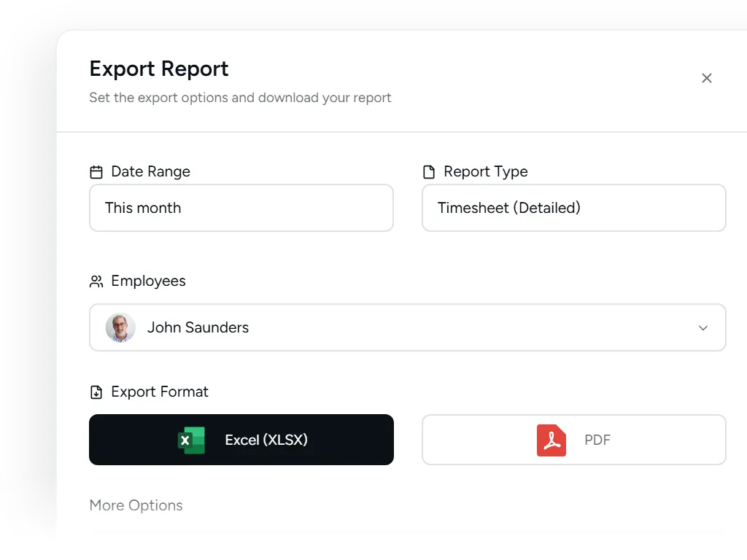Click the Employees label
This screenshot has width=747, height=560.
pos(148,281)
